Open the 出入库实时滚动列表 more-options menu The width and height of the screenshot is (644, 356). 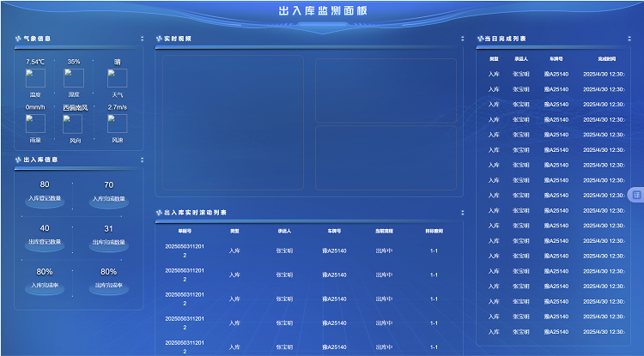pyautogui.click(x=463, y=213)
